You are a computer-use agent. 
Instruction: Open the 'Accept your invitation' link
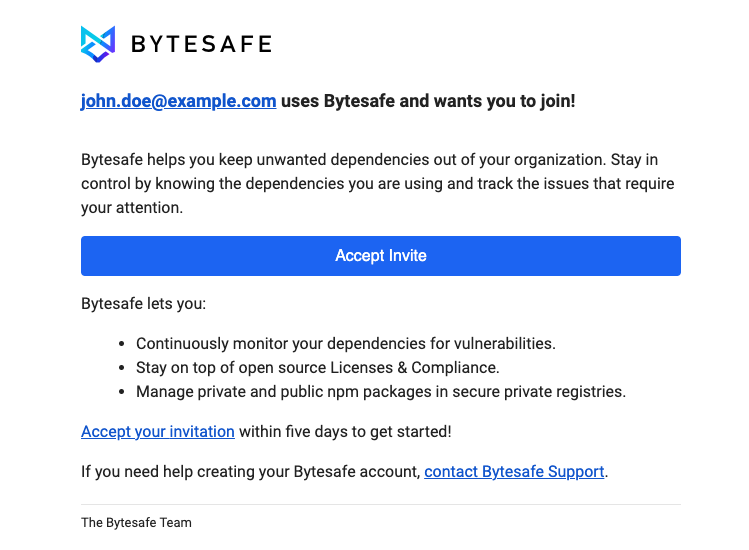pos(158,431)
